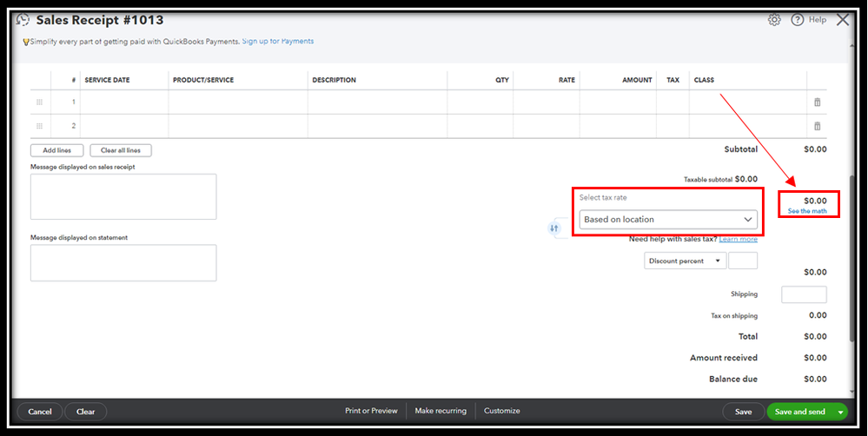Follow the Sign up for Payments link
Screen dimensions: 868x436
[x=278, y=41]
